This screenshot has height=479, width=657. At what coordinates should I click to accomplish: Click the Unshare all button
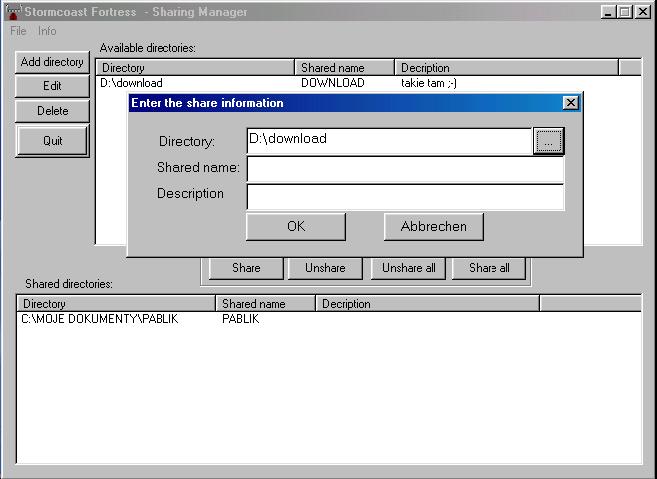click(x=408, y=268)
